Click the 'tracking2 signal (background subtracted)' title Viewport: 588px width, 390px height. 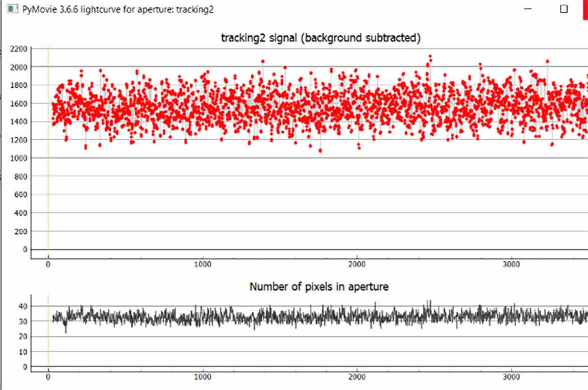pyautogui.click(x=321, y=38)
